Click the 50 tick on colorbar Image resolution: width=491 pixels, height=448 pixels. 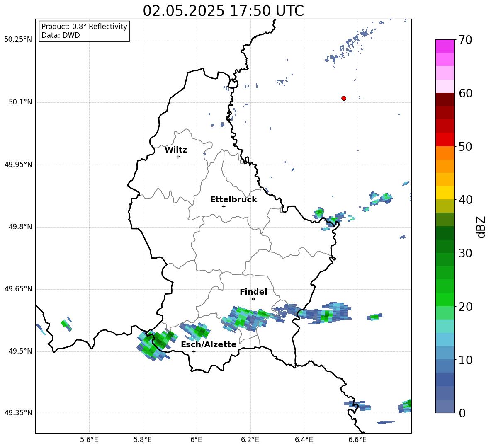point(465,146)
